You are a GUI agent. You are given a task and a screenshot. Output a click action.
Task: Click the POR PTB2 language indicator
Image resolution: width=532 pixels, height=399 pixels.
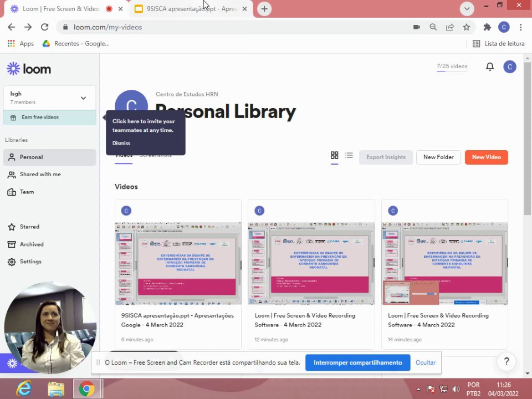[x=473, y=389]
